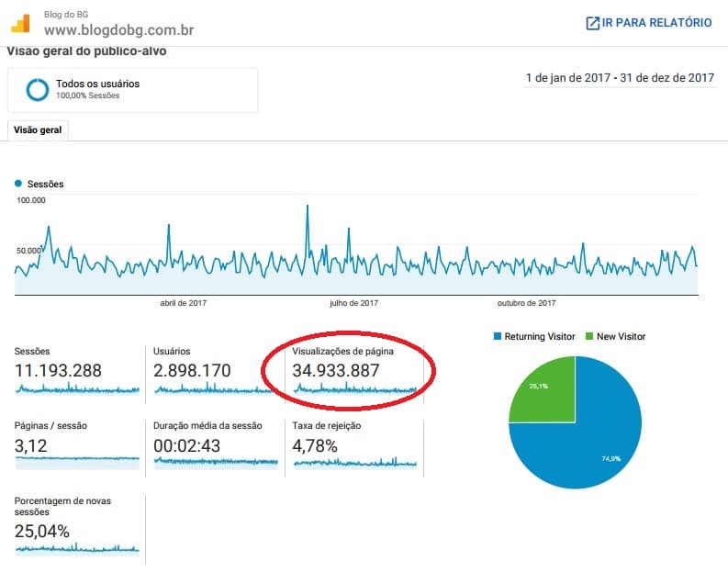Open the date range 1 de jan de 2017 selector
Viewport: 728px width, 584px height.
click(x=620, y=78)
